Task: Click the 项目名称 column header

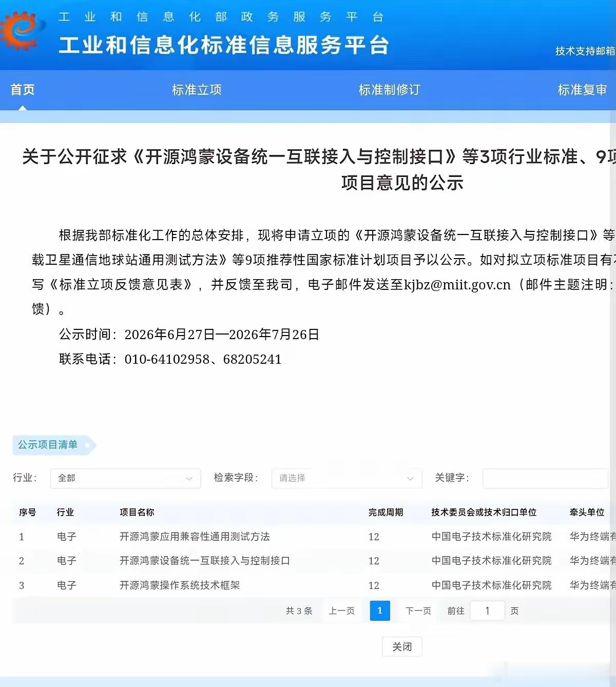Action: [137, 512]
